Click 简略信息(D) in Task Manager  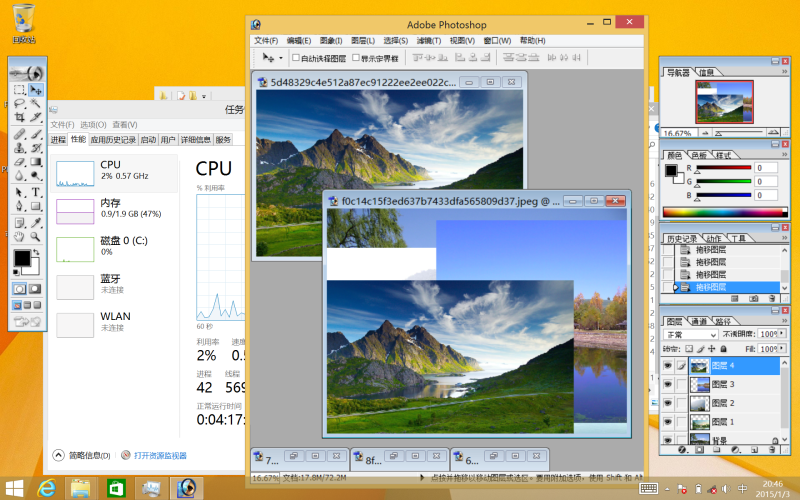84,455
